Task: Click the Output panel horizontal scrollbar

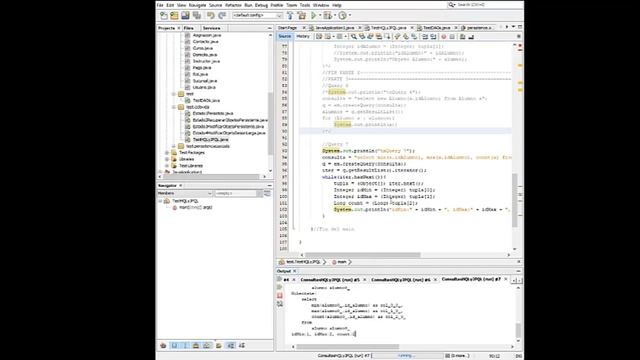Action: 347,347
